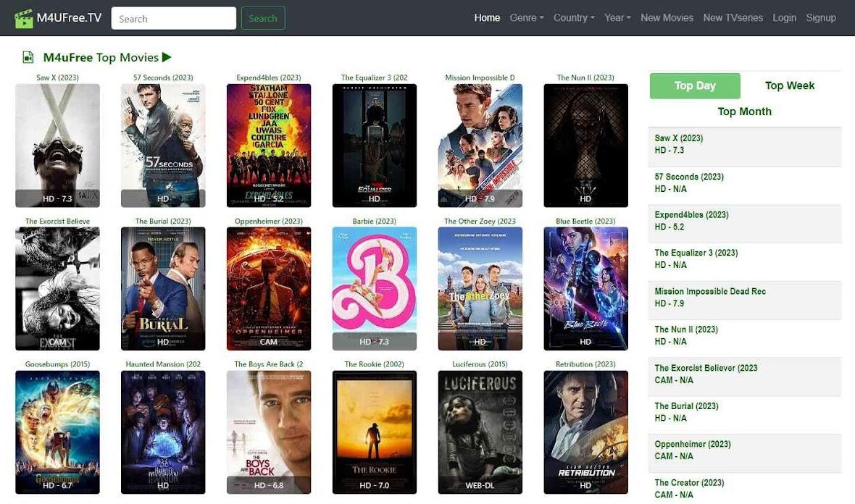Open the Saw X poster thumbnail

point(57,146)
